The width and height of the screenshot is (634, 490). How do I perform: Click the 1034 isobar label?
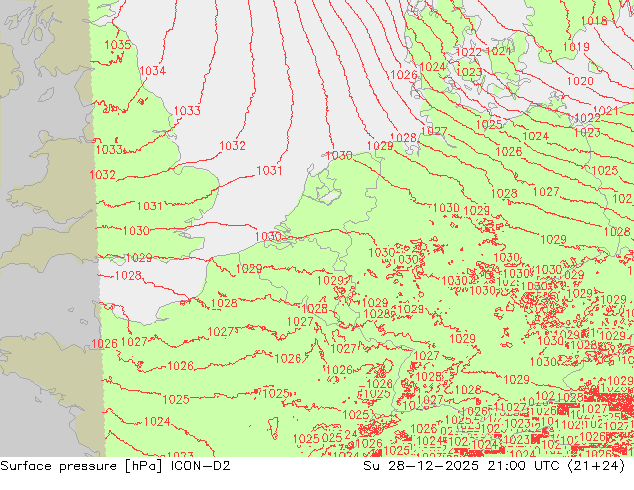[x=153, y=71]
